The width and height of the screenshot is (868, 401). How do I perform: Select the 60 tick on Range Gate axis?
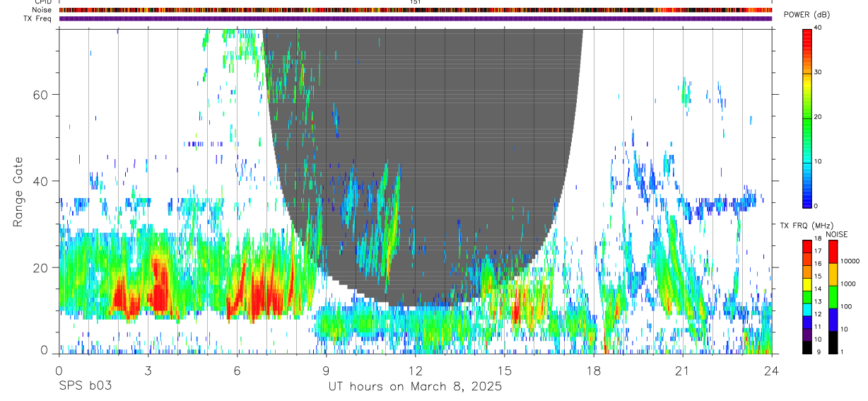pos(41,95)
